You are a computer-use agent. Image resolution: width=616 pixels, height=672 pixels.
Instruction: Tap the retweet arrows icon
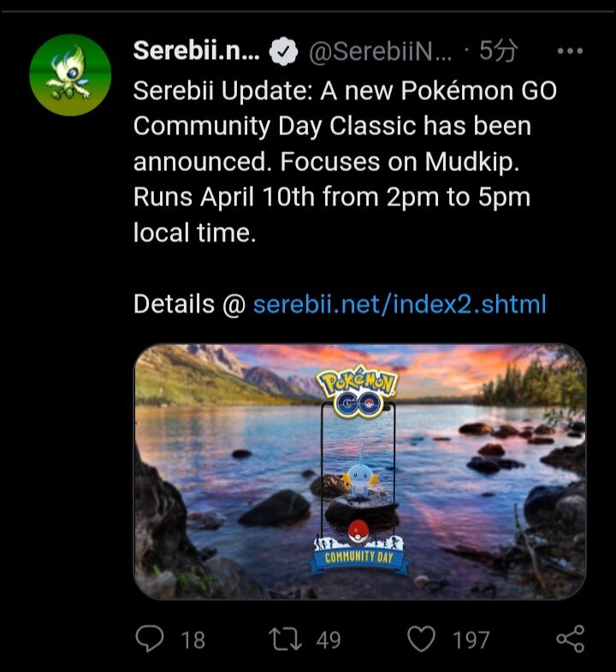click(285, 639)
